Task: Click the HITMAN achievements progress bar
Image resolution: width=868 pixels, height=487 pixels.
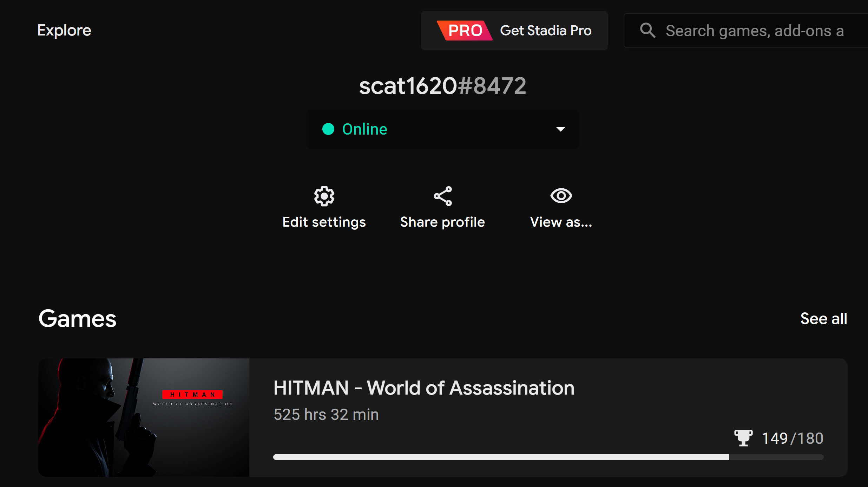Action: [548, 457]
